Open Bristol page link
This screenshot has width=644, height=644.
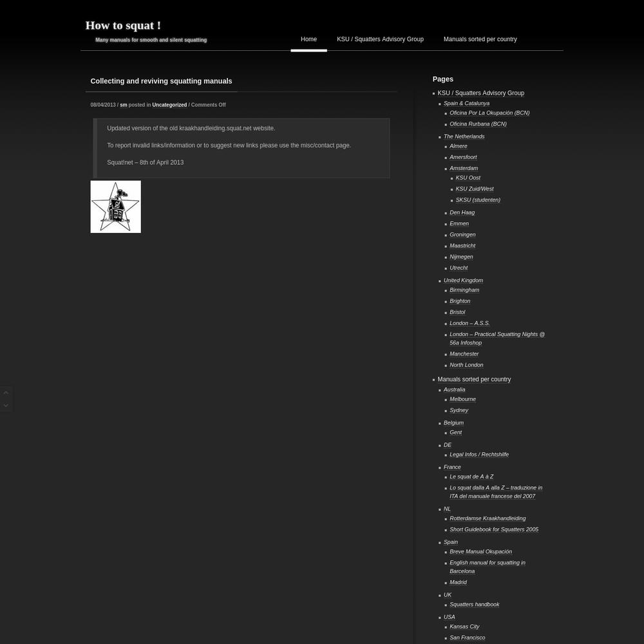pos(457,312)
